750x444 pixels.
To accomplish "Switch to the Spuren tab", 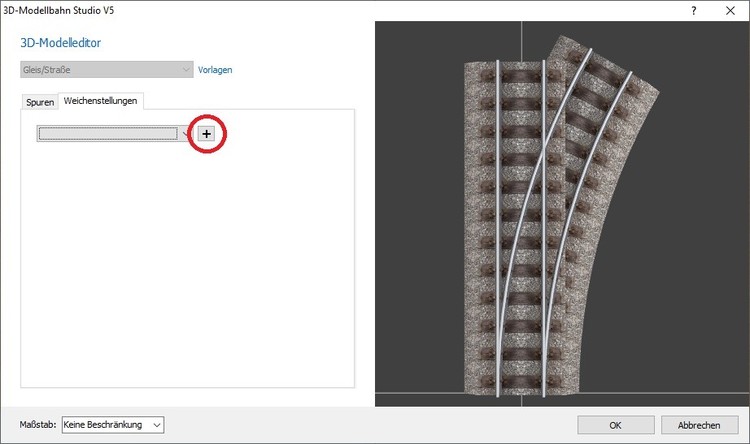I will coord(40,102).
